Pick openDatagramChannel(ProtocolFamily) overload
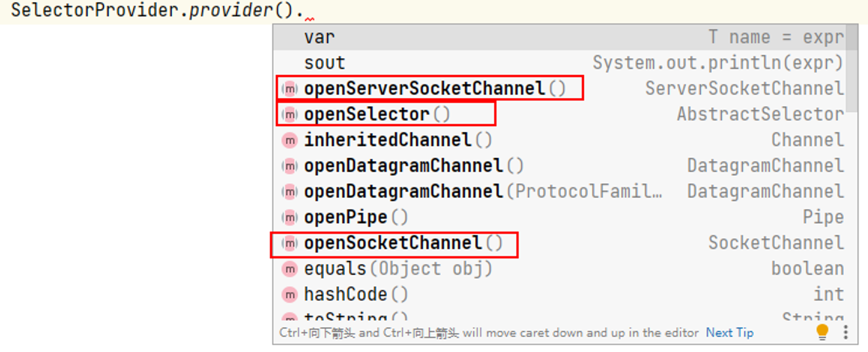 point(560,191)
